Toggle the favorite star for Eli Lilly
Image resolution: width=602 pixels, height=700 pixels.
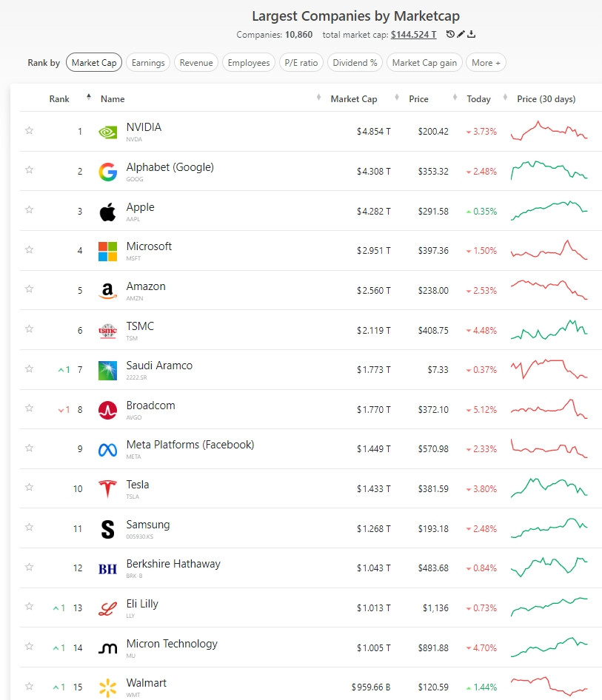click(30, 606)
